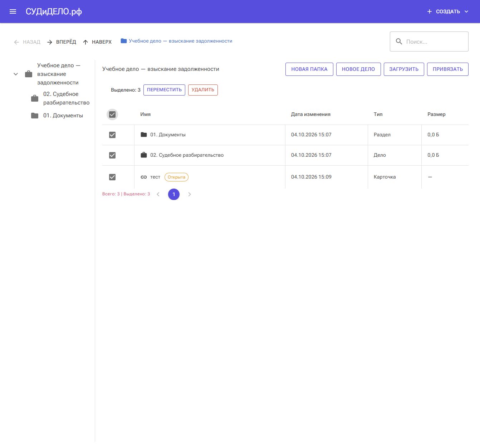This screenshot has width=480, height=448.
Task: Uncheck the 02. Судебное разбирательство row checkbox
Action: point(112,155)
